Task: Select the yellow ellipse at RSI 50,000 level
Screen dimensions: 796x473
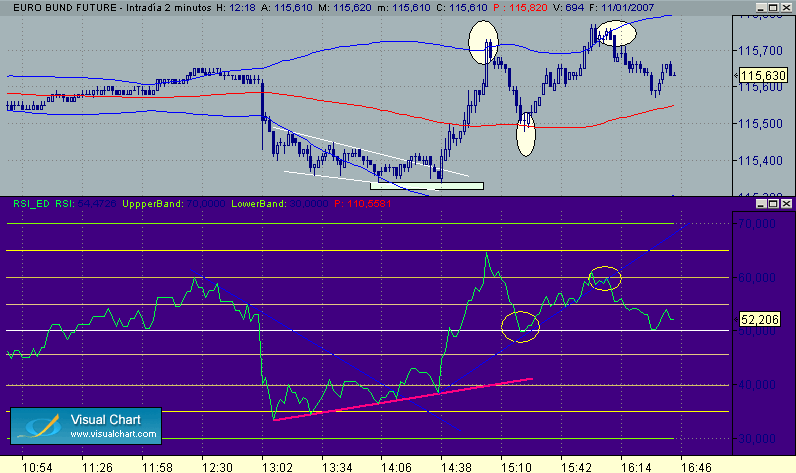Action: (520, 327)
